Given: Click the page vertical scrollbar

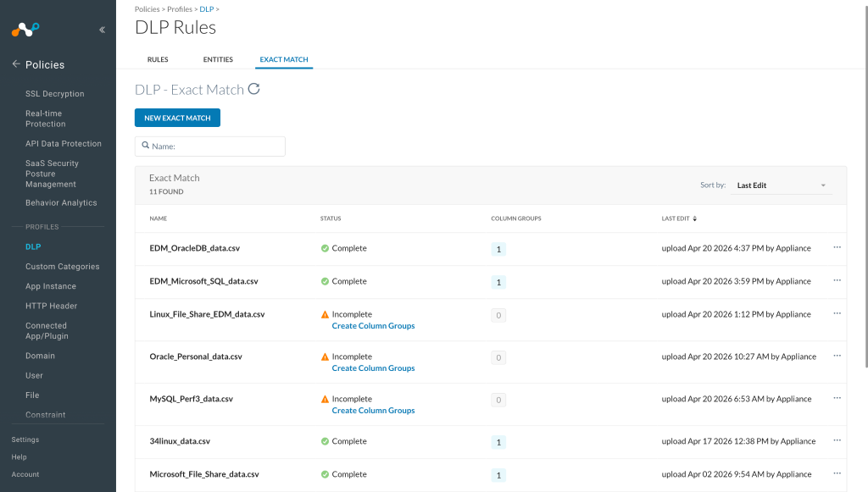Looking at the screenshot, I should [865, 185].
